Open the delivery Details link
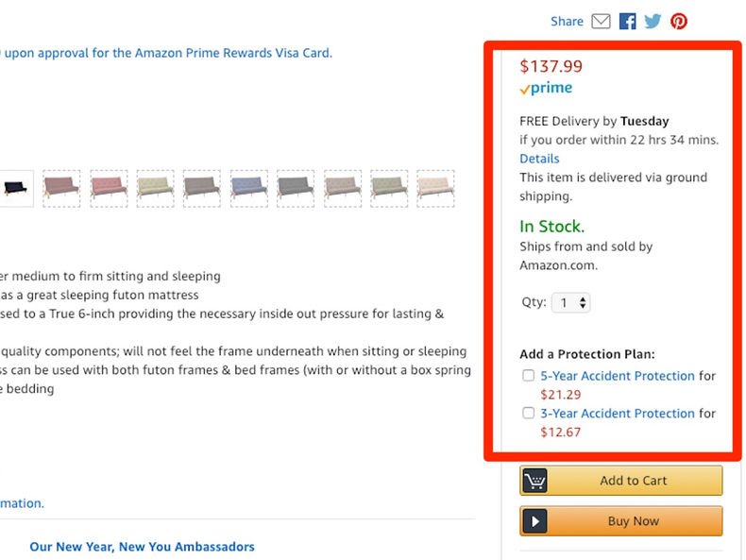This screenshot has width=746, height=560. 539,159
